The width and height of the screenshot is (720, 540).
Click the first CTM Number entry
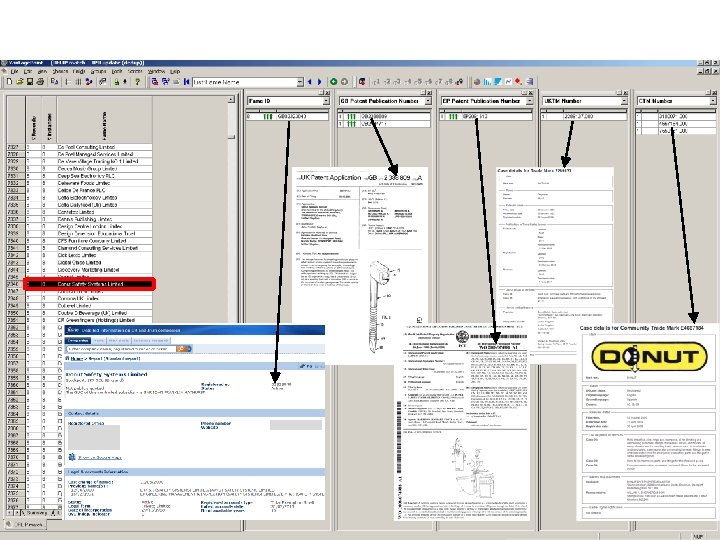tap(676, 117)
